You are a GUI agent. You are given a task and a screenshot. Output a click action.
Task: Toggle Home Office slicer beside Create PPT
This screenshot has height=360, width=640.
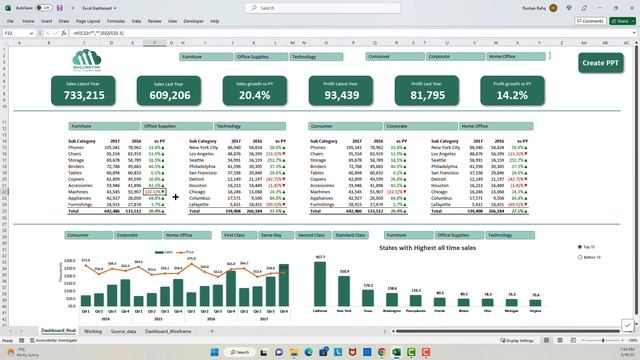(516, 57)
